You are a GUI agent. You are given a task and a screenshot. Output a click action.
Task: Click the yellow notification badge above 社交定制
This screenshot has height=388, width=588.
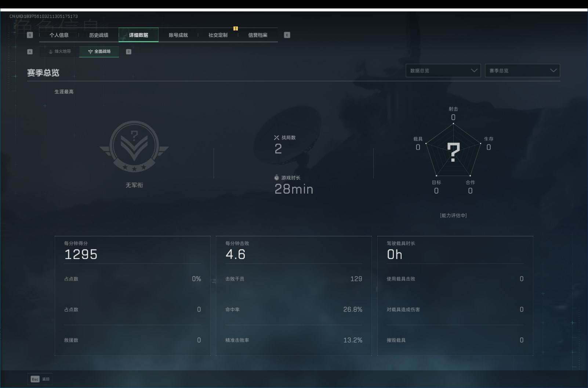point(236,28)
